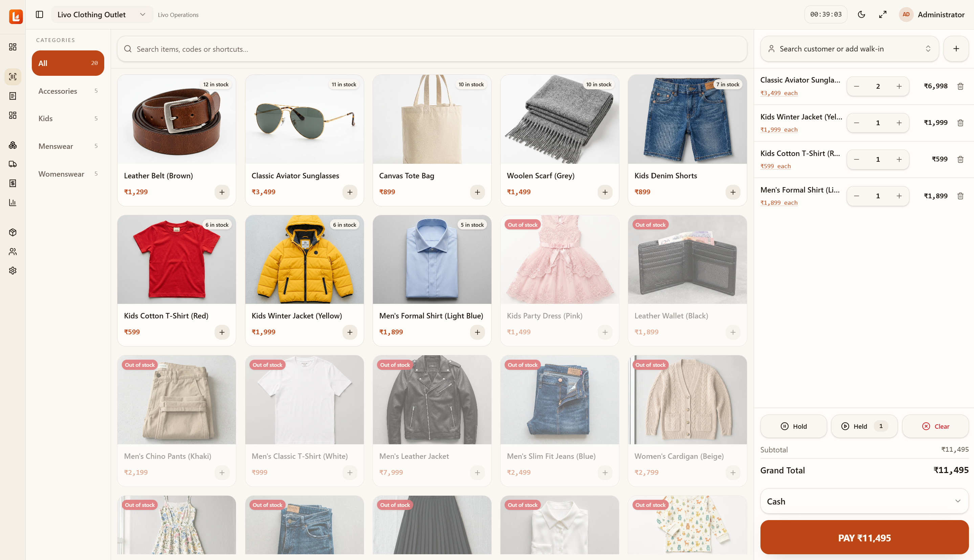Increase Men's Formal Shirt quantity in cart

tap(899, 196)
